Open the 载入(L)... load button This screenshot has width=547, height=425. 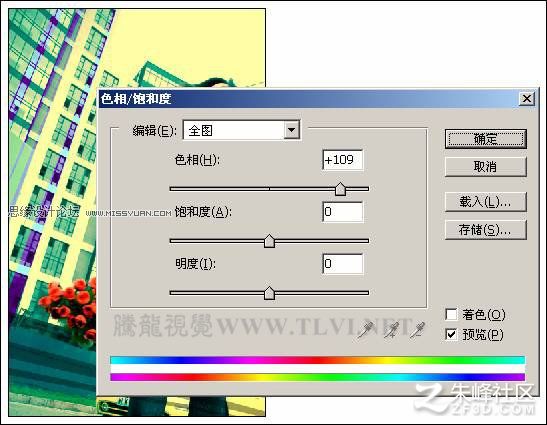pyautogui.click(x=486, y=202)
